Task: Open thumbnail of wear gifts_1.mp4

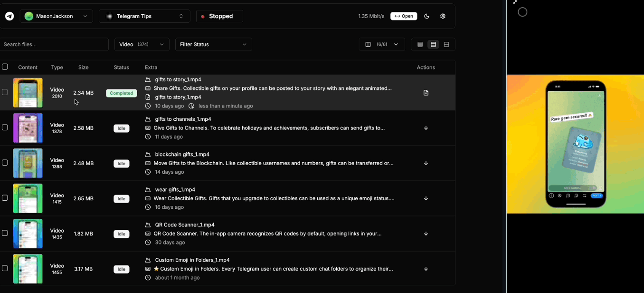Action: 28,198
